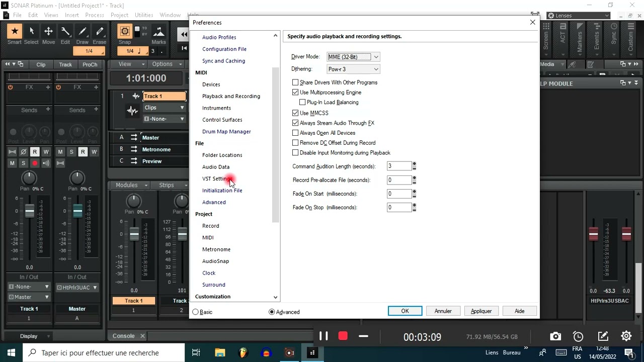Open the Modules dropdown in console
This screenshot has height=362, width=644.
[130, 185]
